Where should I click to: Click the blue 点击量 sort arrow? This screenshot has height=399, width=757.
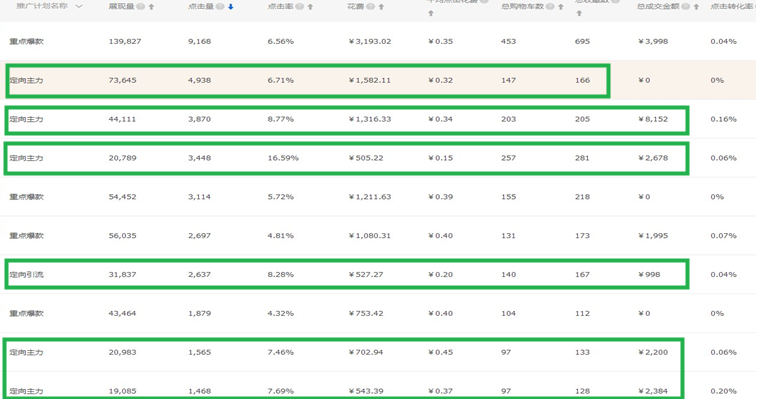[231, 7]
